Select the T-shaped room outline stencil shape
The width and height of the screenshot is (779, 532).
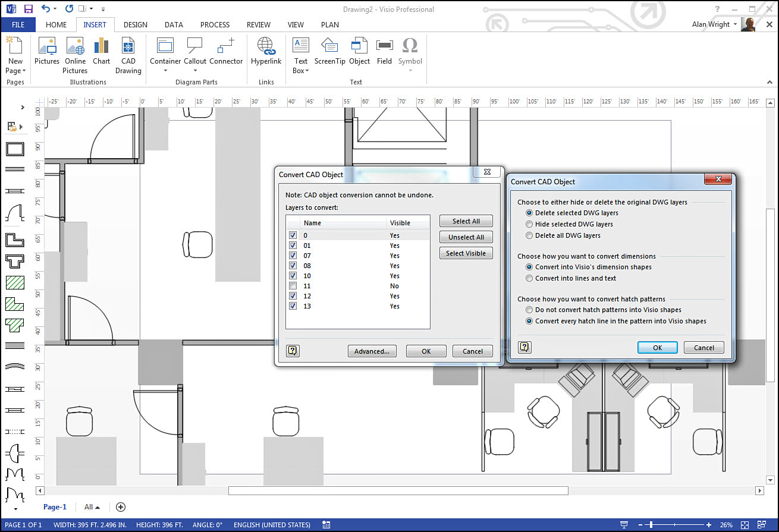pyautogui.click(x=15, y=261)
